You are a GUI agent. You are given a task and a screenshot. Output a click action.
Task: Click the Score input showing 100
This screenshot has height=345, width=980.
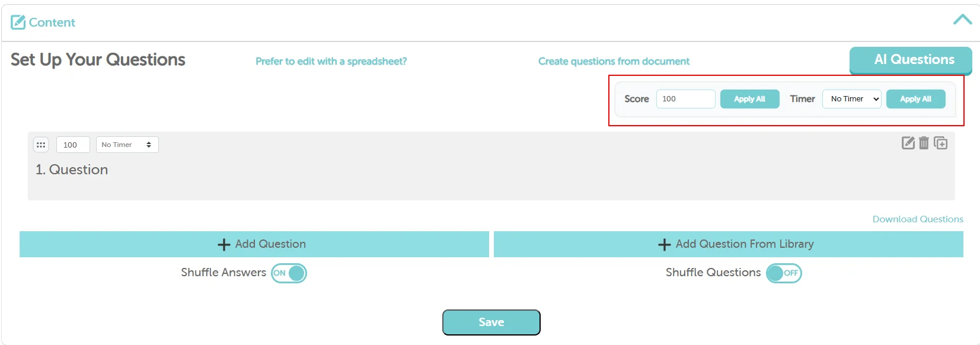685,99
